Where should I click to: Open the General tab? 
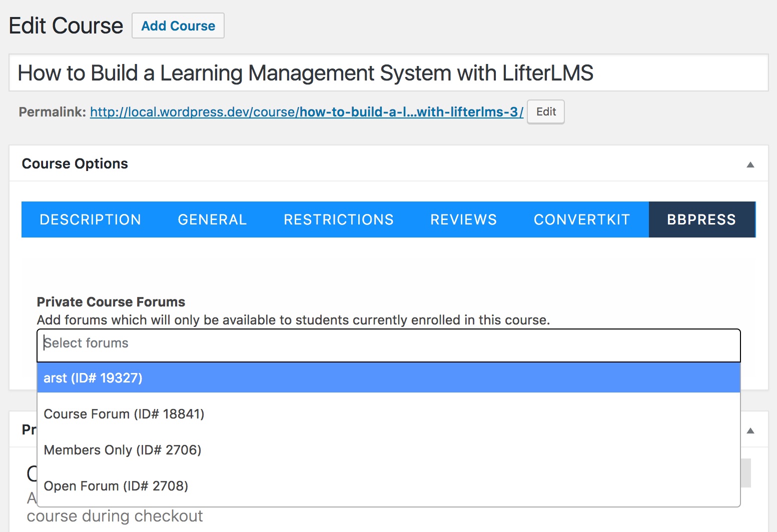[212, 219]
